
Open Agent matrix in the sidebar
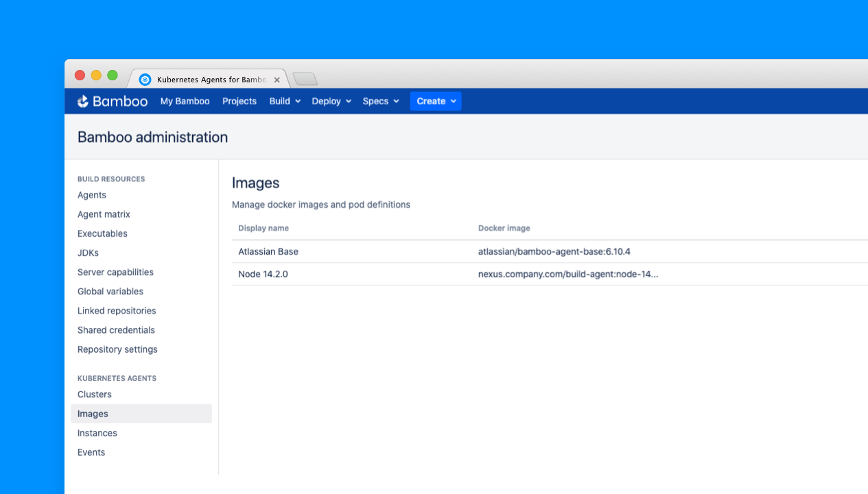click(x=104, y=214)
